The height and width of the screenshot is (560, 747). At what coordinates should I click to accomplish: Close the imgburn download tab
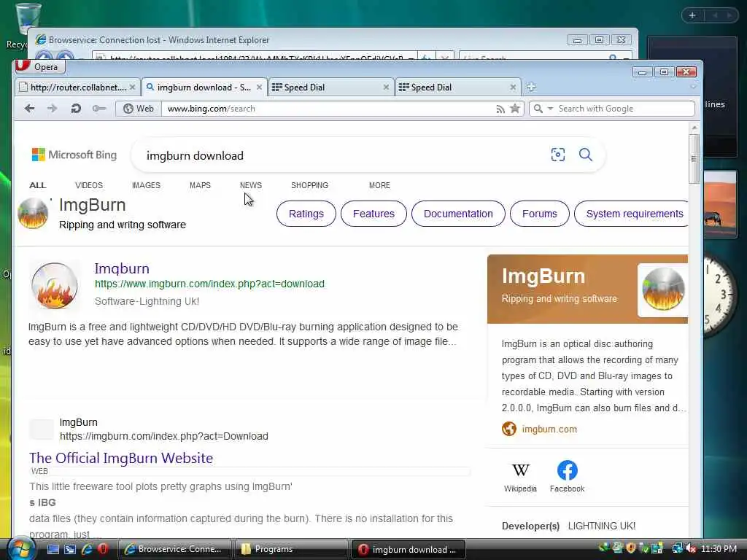tap(259, 87)
